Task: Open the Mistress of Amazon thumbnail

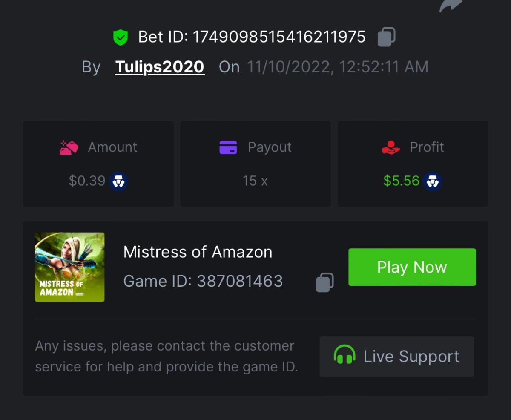Action: tap(70, 267)
